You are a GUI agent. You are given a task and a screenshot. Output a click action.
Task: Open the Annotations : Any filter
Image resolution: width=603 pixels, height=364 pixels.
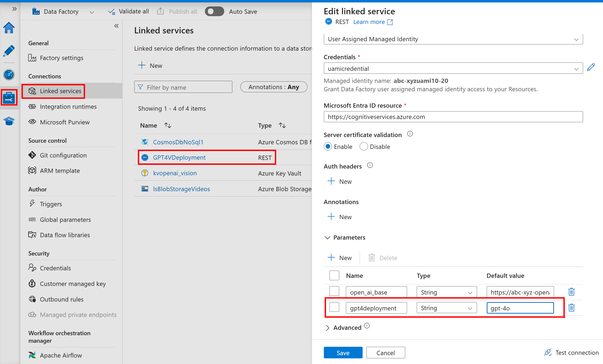tap(274, 87)
